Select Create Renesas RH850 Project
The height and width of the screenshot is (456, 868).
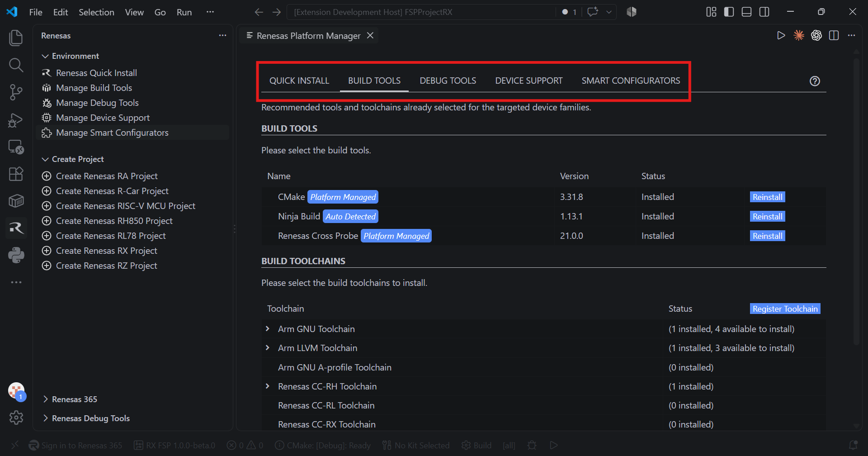pyautogui.click(x=114, y=221)
